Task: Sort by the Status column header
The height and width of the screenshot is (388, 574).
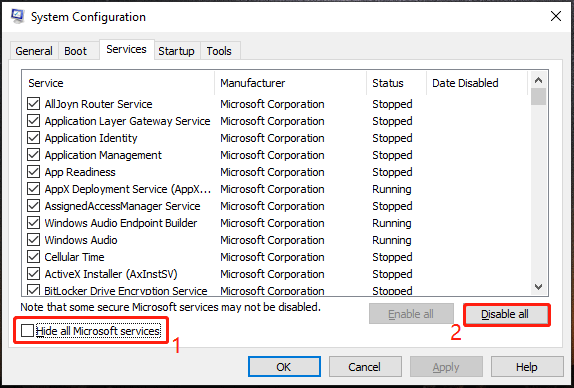Action: click(397, 83)
